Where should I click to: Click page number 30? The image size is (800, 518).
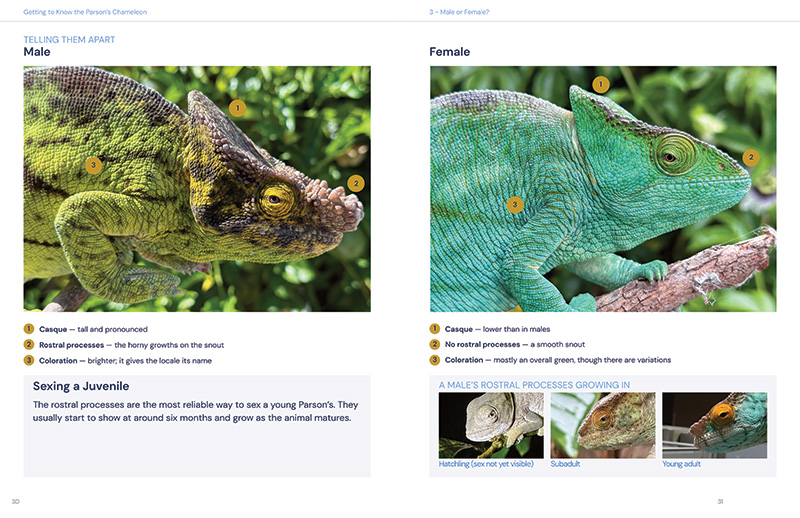point(15,501)
